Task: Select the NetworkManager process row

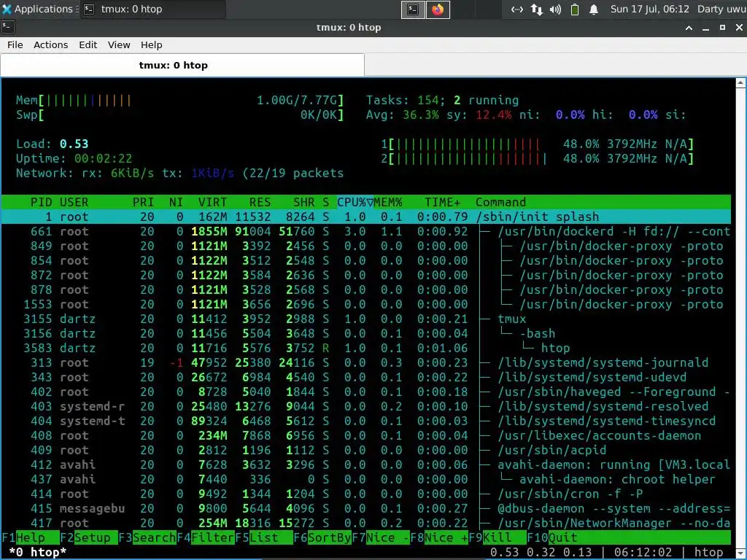Action: click(366, 523)
